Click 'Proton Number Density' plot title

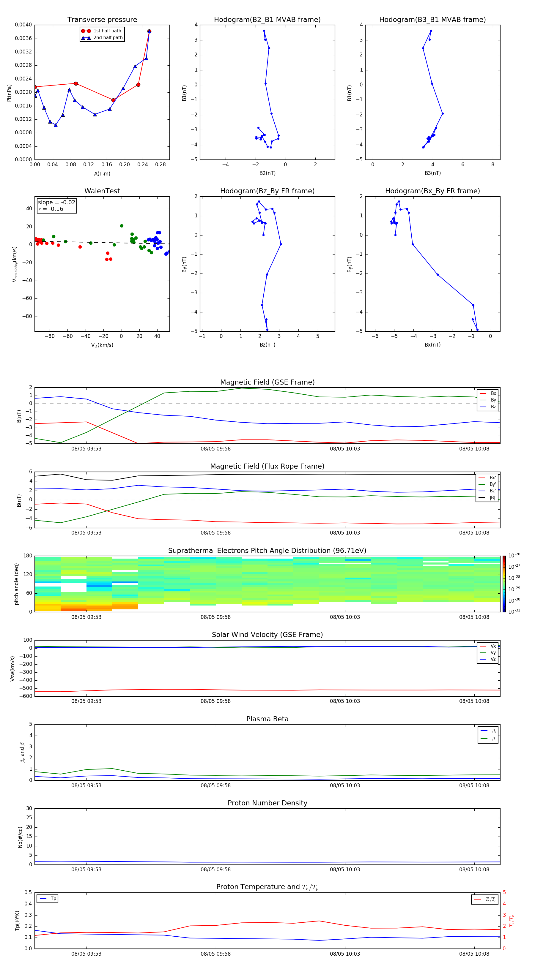click(x=267, y=803)
